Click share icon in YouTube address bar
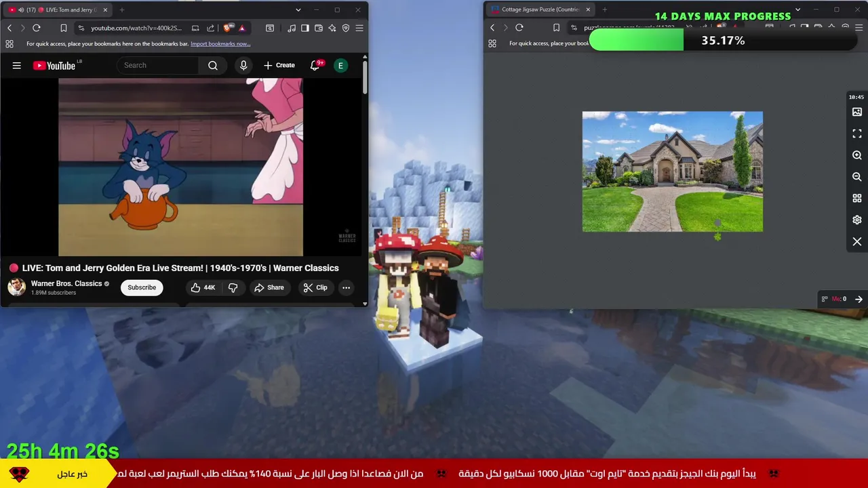Viewport: 868px width, 488px height. pyautogui.click(x=210, y=28)
